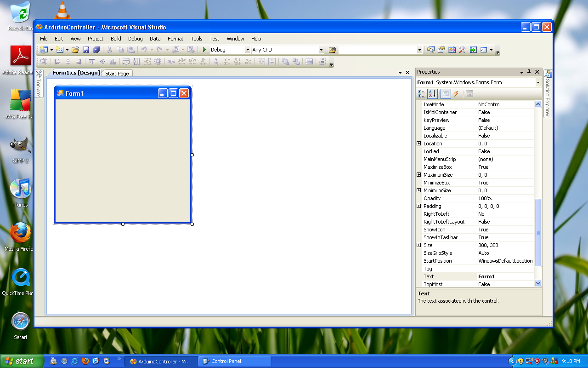Click the New Project toolbar icon
Viewport: 588px width, 368px height.
pyautogui.click(x=44, y=50)
